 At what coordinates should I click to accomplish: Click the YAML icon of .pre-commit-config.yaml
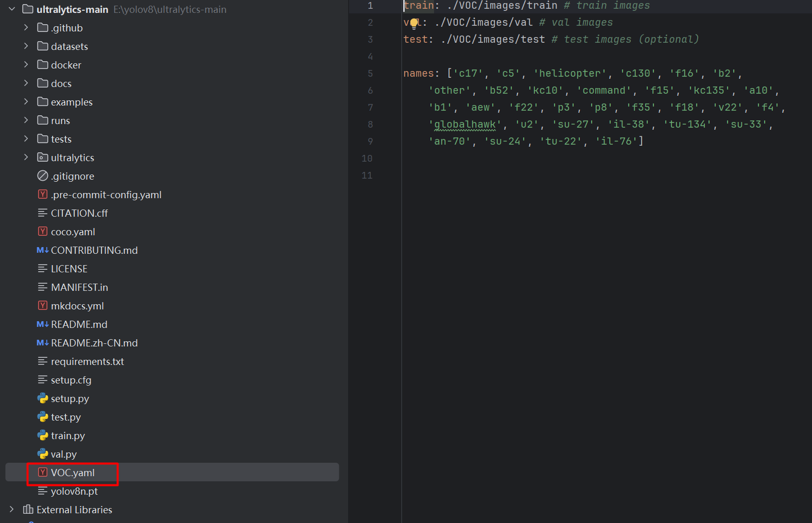(x=43, y=195)
